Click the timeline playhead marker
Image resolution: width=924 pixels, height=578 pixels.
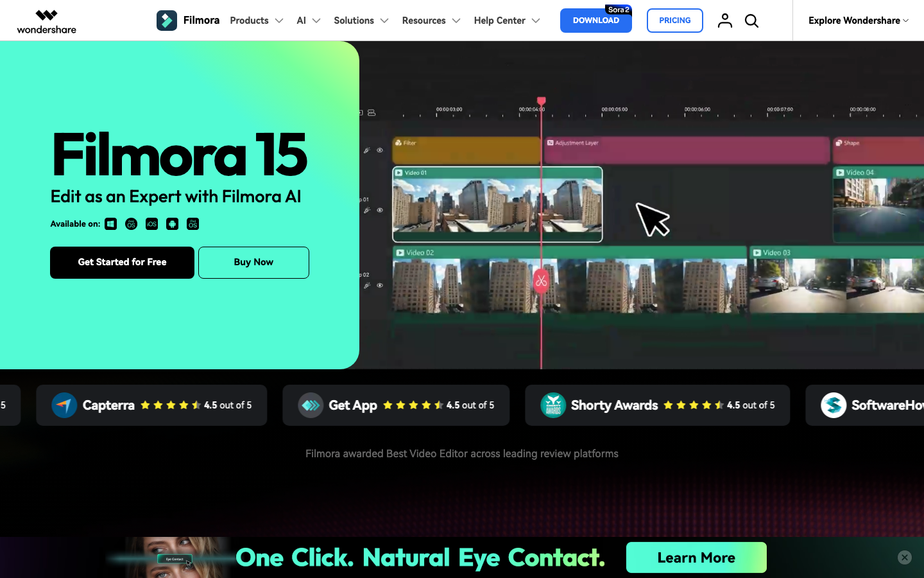click(541, 101)
